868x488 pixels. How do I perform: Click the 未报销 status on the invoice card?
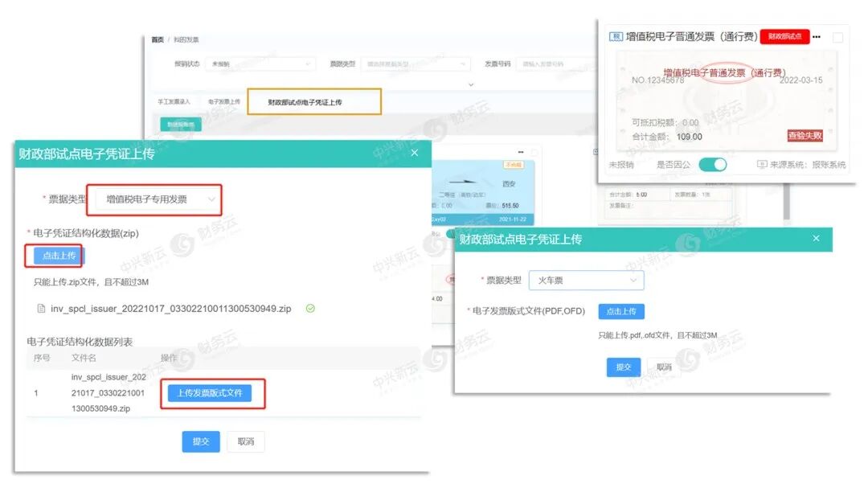click(621, 165)
